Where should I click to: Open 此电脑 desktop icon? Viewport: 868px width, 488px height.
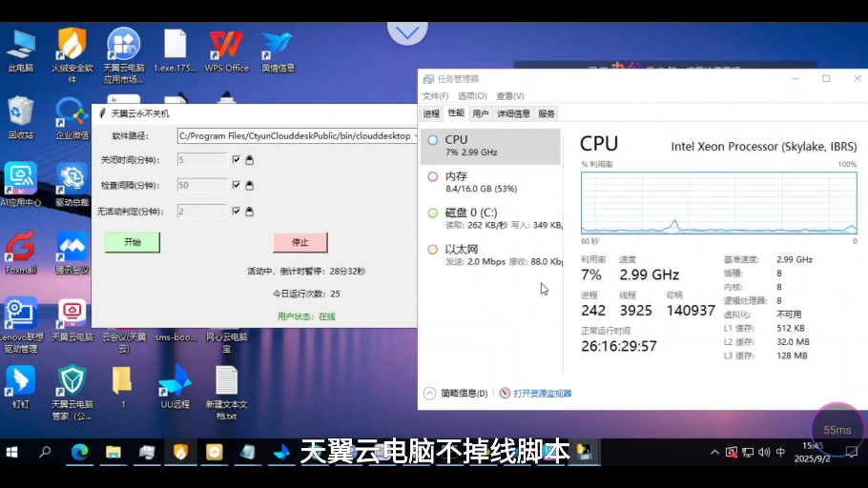21,51
